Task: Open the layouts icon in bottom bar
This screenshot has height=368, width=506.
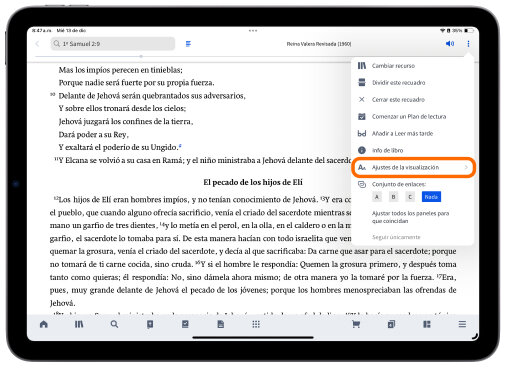Action: pos(427,324)
